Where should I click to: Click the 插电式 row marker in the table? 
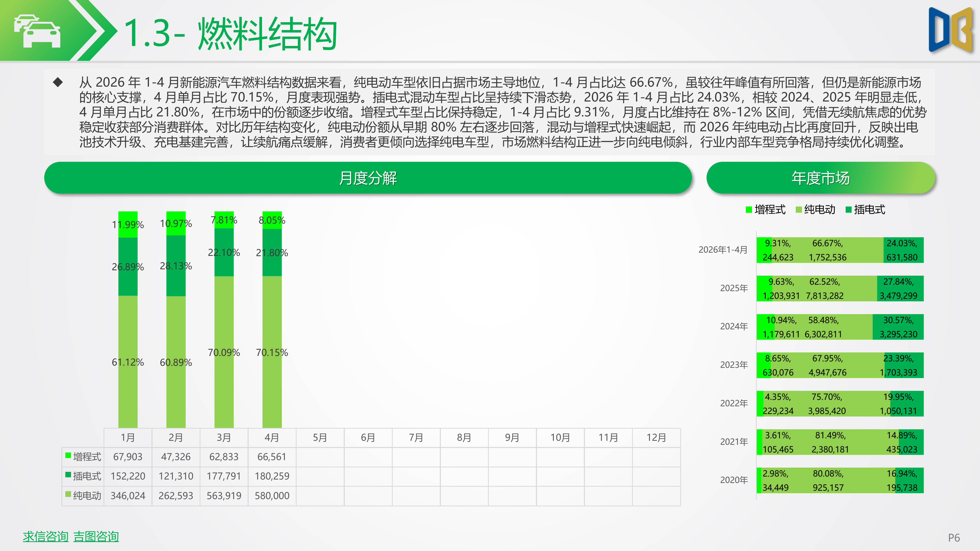pyautogui.click(x=68, y=475)
